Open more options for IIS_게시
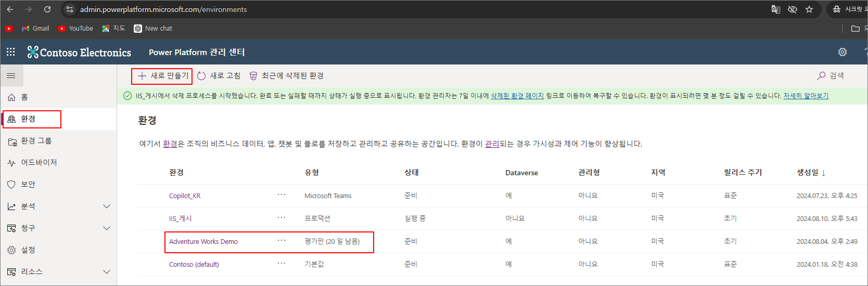Image resolution: width=868 pixels, height=286 pixels. pos(282,218)
